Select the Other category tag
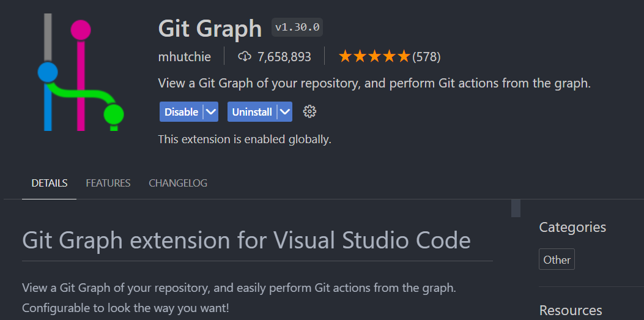The height and width of the screenshot is (320, 644). point(557,259)
